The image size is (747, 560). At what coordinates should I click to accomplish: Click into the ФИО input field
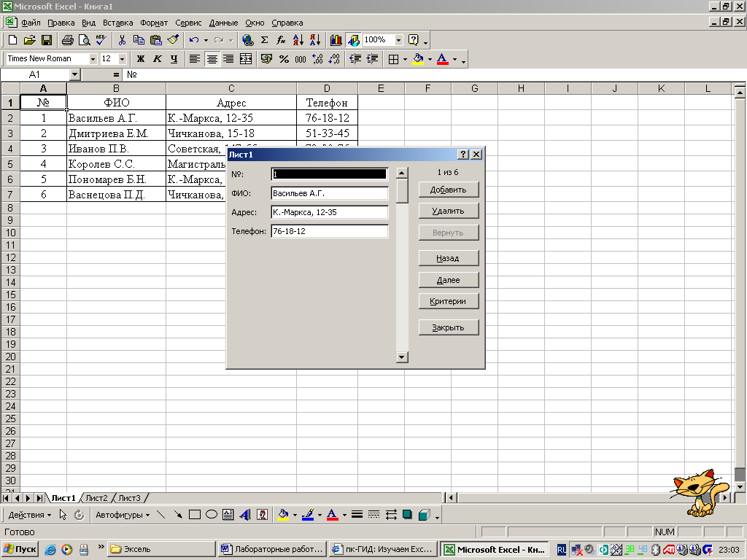click(x=330, y=193)
